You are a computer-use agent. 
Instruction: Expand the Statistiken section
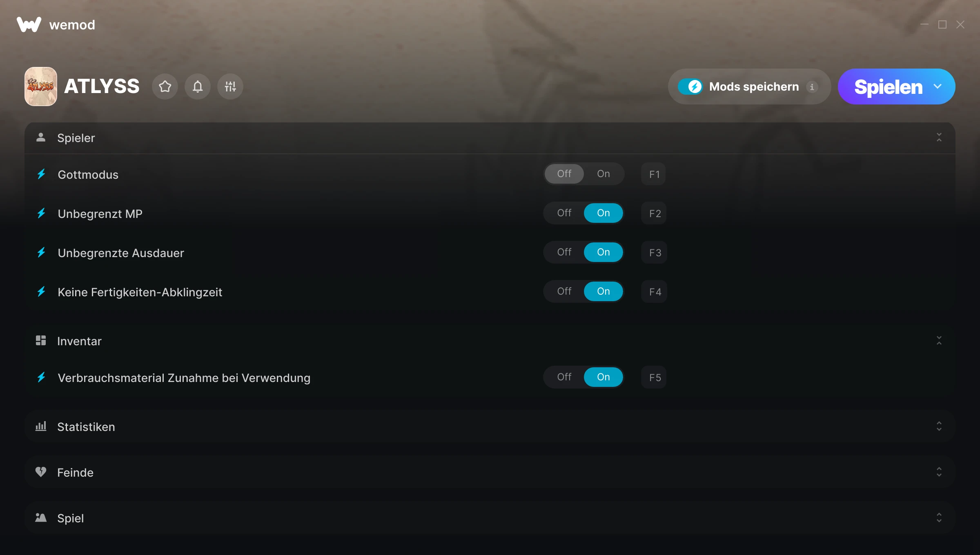(939, 426)
